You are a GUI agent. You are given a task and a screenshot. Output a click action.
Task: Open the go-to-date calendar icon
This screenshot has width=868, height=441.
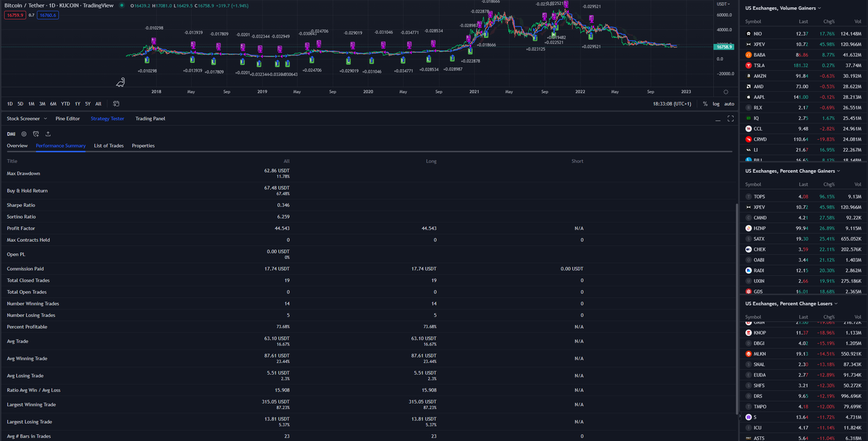click(x=116, y=104)
